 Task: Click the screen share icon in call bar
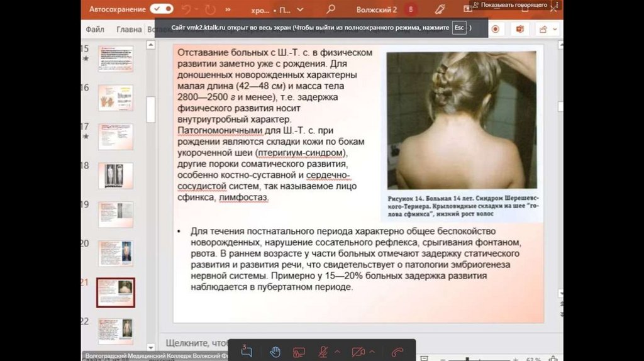click(x=299, y=352)
